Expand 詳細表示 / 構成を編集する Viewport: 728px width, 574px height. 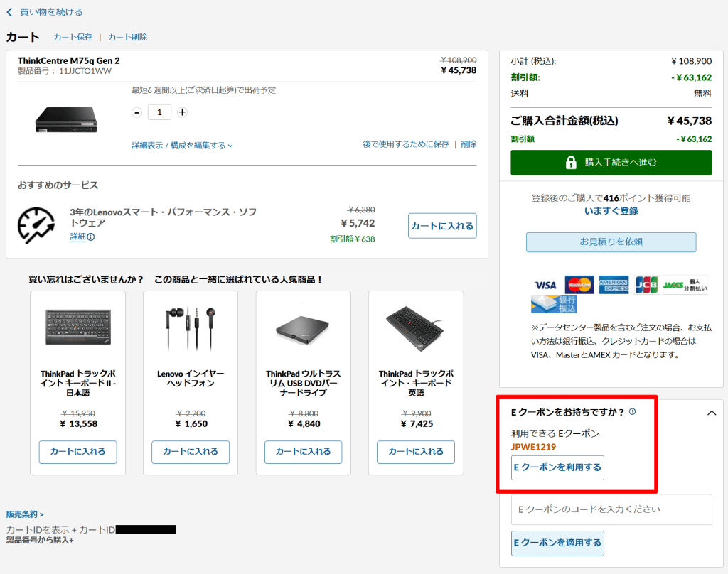(182, 145)
